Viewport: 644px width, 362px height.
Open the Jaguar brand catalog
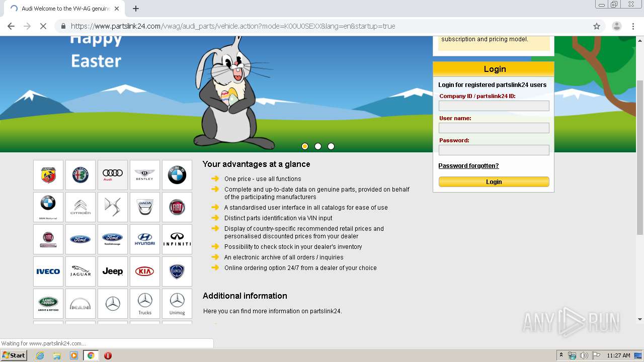(80, 271)
